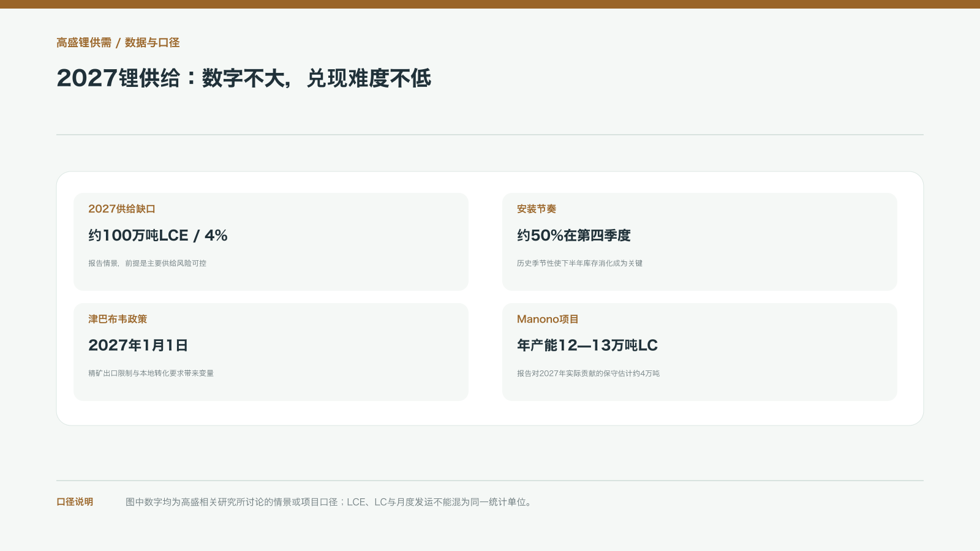The height and width of the screenshot is (551, 980).
Task: Click the card label Manono项目
Action: (x=548, y=319)
